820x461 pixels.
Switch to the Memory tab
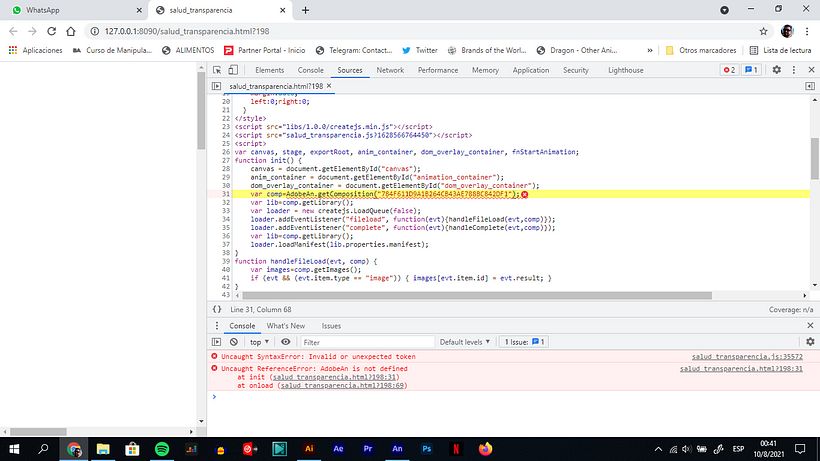tap(485, 70)
